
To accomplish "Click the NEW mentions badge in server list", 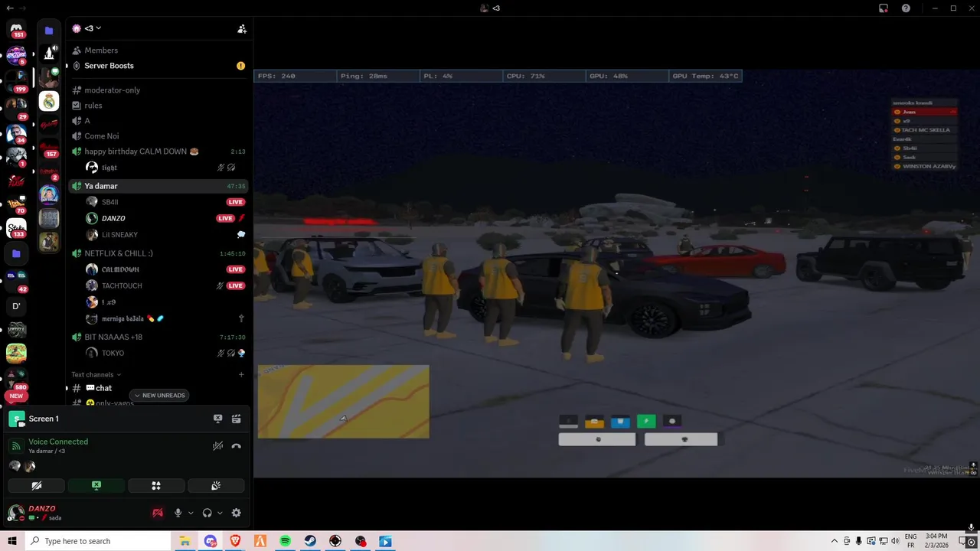I will [16, 396].
